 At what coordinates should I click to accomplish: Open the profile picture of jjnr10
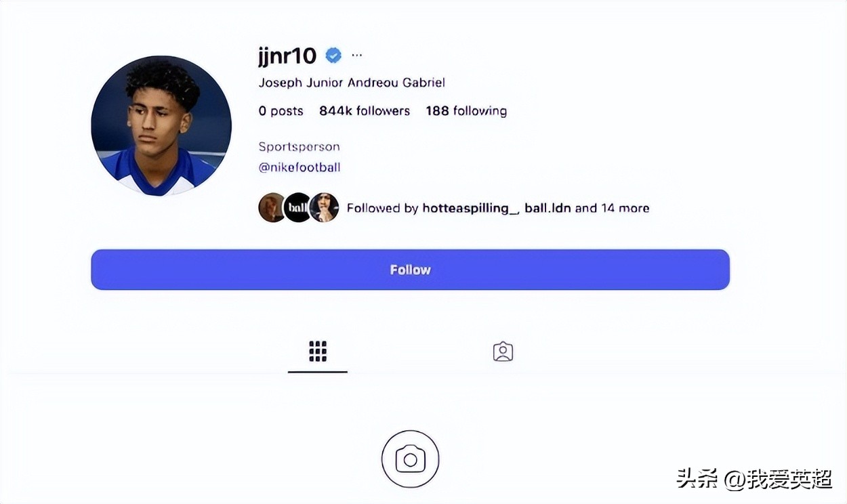161,126
